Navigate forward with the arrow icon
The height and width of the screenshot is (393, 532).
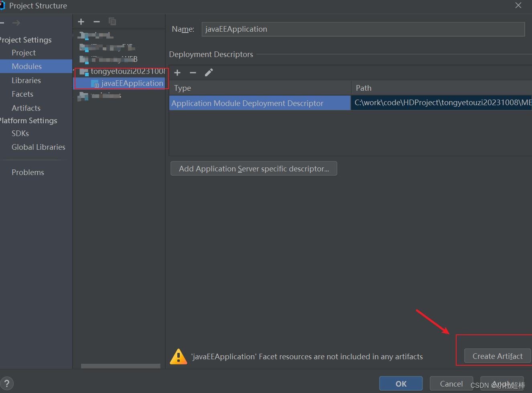point(16,23)
